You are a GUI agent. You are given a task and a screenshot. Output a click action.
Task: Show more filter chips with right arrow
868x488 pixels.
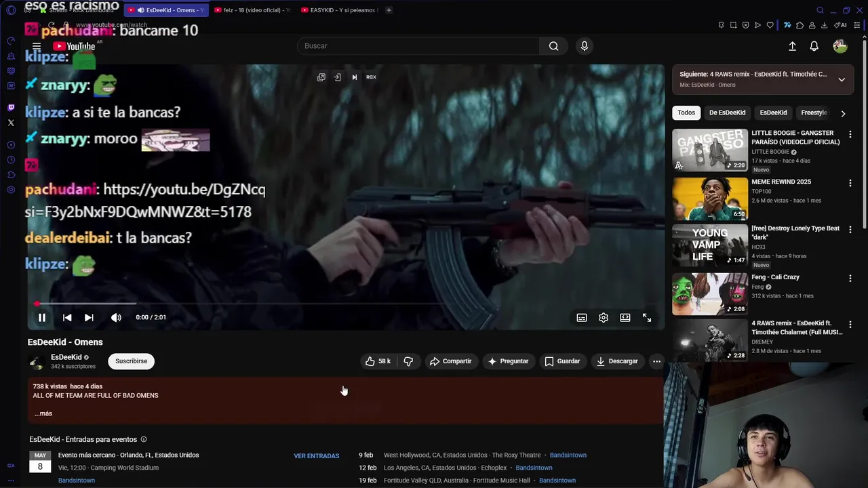(x=843, y=113)
